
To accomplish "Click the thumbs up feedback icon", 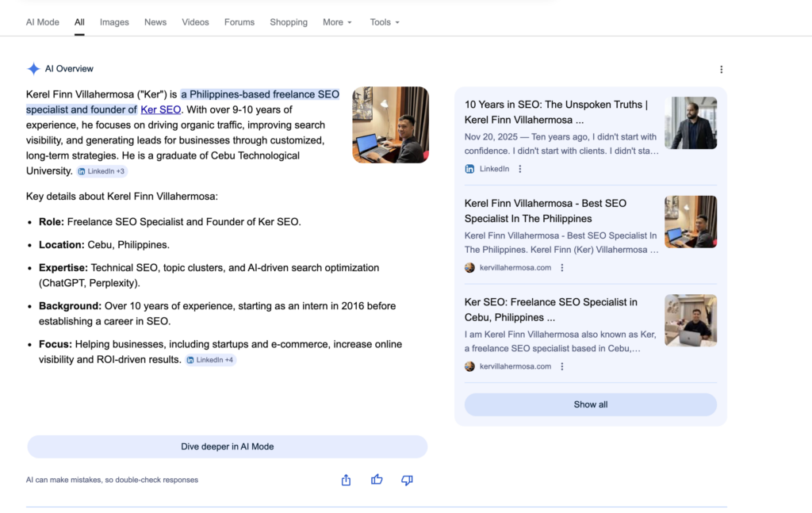I will (377, 480).
